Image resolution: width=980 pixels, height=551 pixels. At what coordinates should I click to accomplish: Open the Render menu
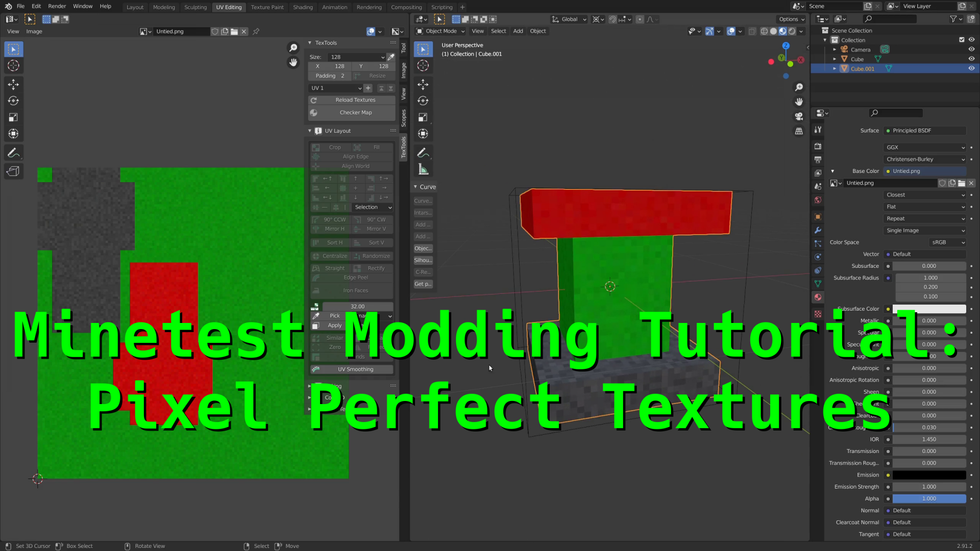point(57,6)
